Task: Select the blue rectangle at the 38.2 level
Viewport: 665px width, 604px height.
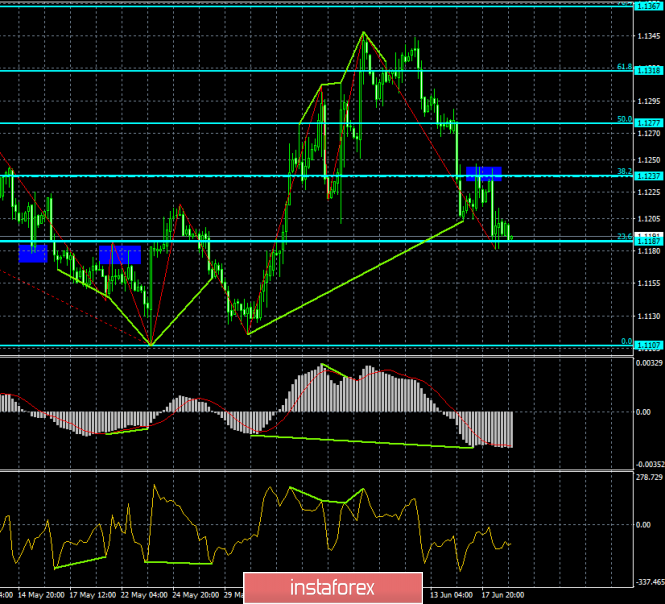Action: [484, 174]
